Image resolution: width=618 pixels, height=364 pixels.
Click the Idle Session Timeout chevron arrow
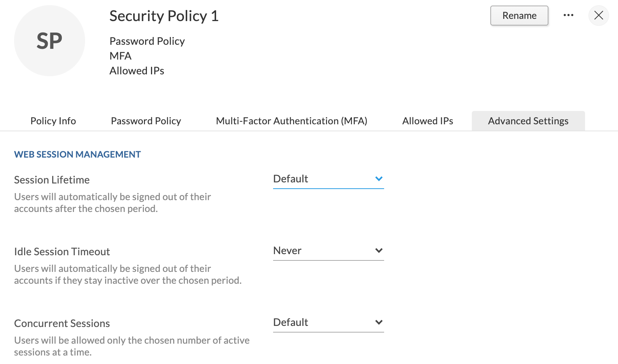click(379, 250)
